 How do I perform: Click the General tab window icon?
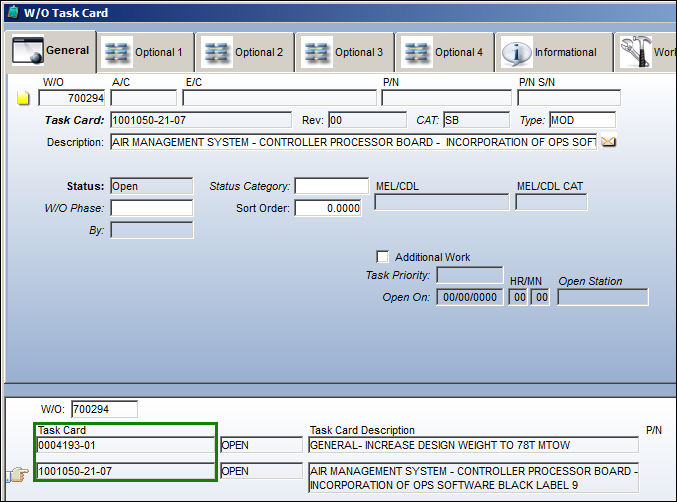click(28, 51)
